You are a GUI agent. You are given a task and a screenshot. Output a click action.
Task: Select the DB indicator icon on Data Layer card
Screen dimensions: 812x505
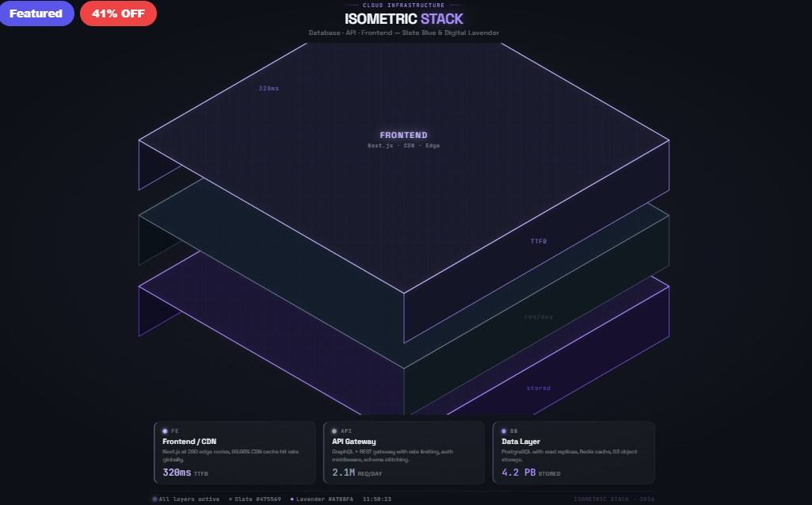click(x=505, y=430)
